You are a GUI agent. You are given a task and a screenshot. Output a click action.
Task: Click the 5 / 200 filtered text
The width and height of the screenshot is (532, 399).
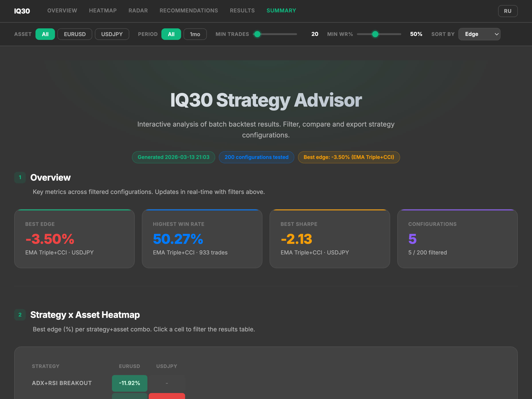click(x=427, y=252)
